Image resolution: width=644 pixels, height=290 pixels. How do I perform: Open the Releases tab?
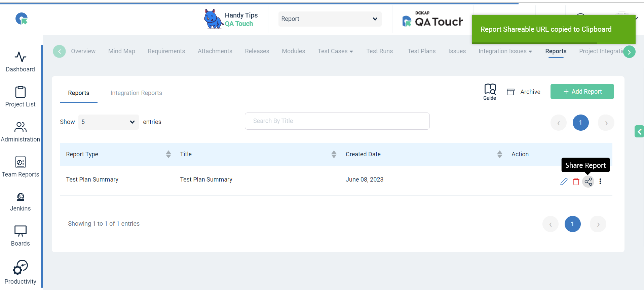(x=257, y=51)
